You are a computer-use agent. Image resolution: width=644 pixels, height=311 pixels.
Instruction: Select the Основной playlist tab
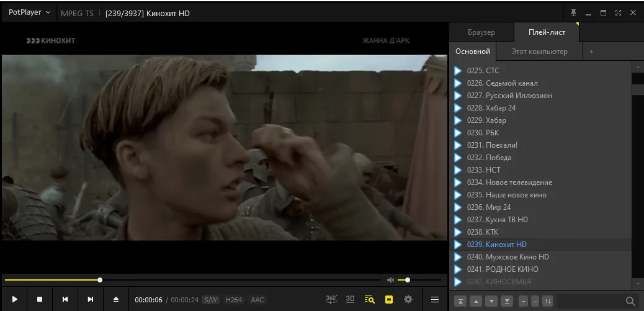[x=473, y=52]
